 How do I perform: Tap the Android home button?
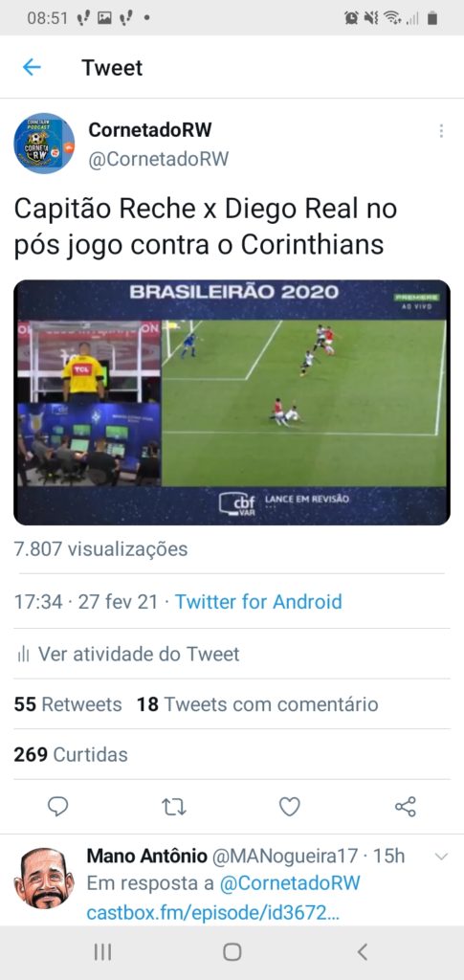[232, 952]
